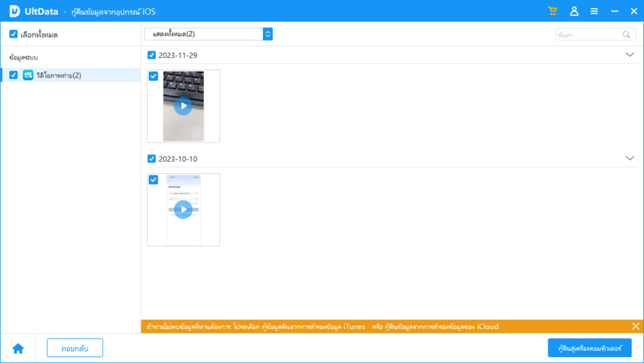
Task: Uncheck the video photos category checkbox
Action: [14, 75]
